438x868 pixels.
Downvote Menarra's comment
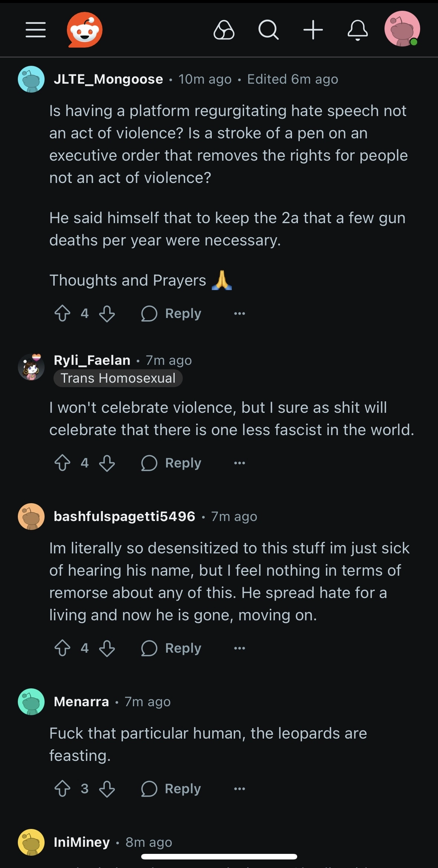pyautogui.click(x=107, y=789)
